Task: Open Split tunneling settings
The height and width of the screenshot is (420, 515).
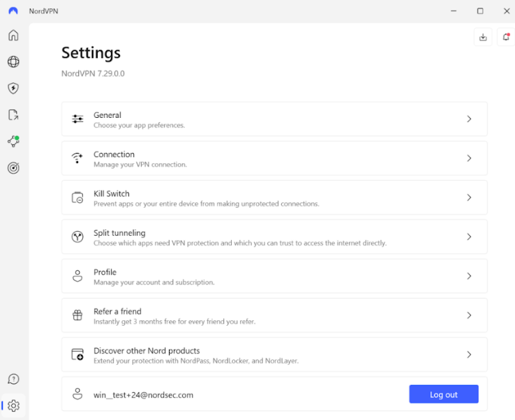Action: 274,237
